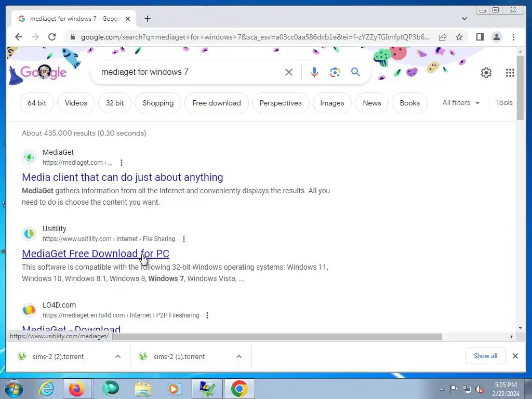
Task: Open MediaGet Free Download for PC link
Action: [x=96, y=254]
